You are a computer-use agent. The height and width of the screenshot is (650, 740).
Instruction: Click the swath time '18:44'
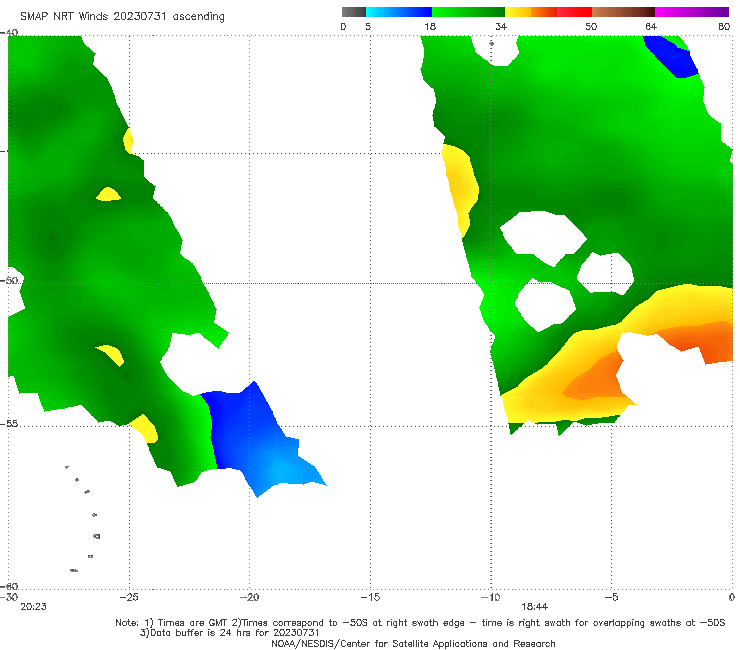[x=534, y=607]
